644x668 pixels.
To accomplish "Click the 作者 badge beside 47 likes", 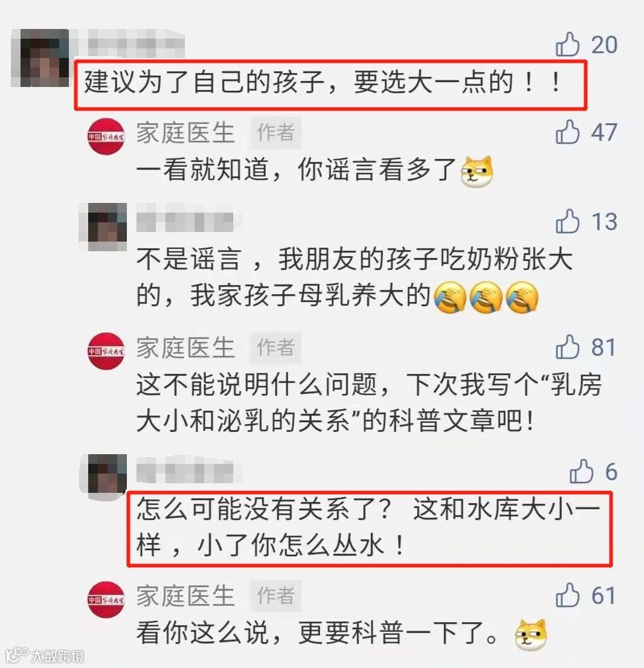I will tap(275, 132).
